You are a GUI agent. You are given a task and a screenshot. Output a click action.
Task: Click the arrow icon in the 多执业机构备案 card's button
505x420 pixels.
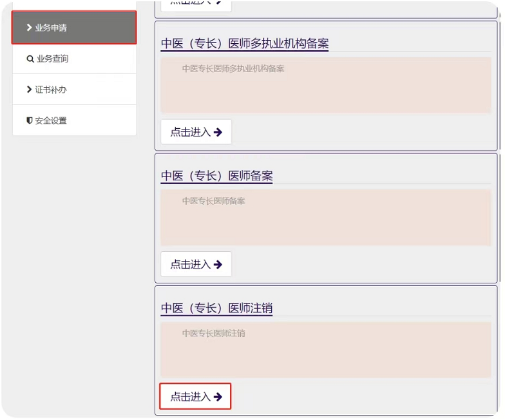click(x=218, y=132)
